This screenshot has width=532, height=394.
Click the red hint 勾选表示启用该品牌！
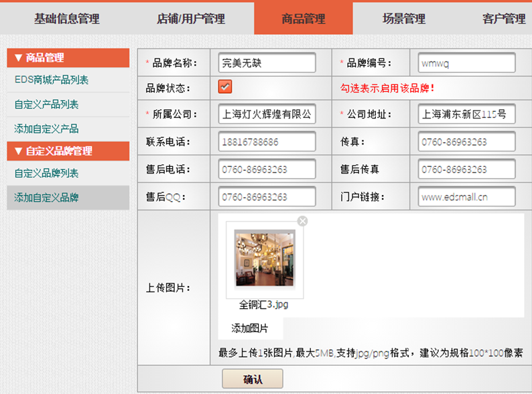click(387, 88)
